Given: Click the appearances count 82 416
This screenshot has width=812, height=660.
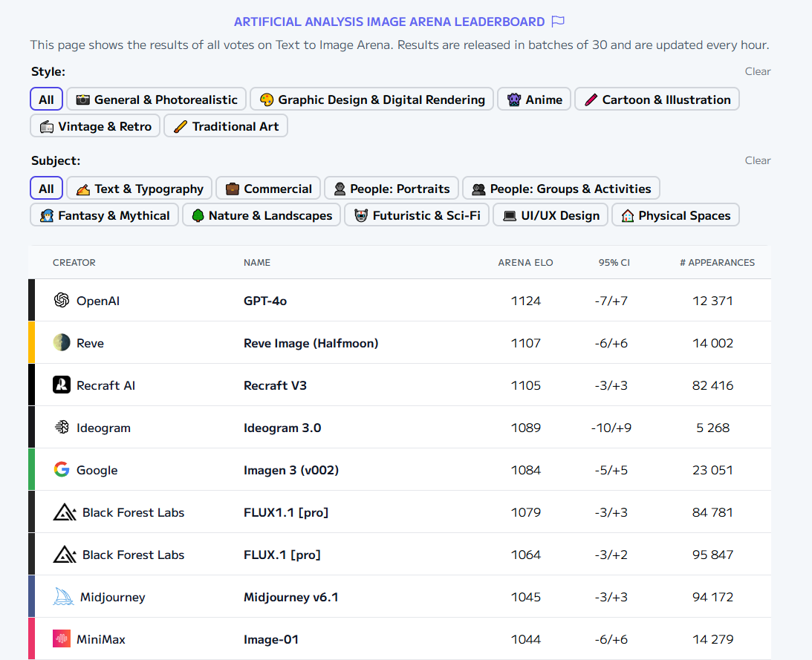Looking at the screenshot, I should [712, 385].
